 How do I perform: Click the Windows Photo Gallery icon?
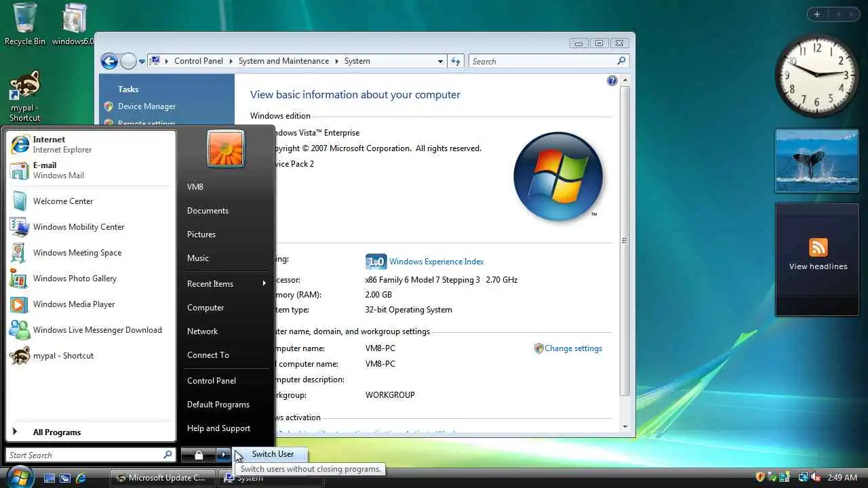(20, 279)
